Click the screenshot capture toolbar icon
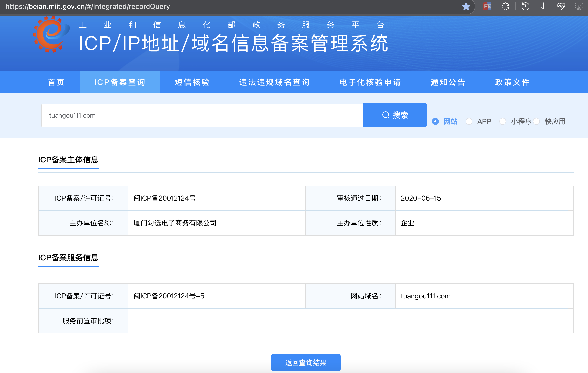Viewport: 588px width, 373px height. (x=579, y=7)
